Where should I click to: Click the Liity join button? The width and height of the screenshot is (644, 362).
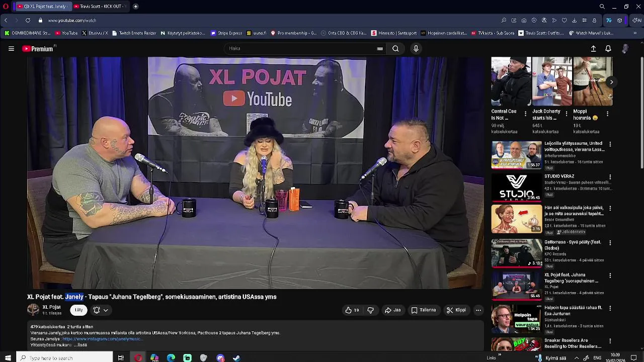(79, 310)
